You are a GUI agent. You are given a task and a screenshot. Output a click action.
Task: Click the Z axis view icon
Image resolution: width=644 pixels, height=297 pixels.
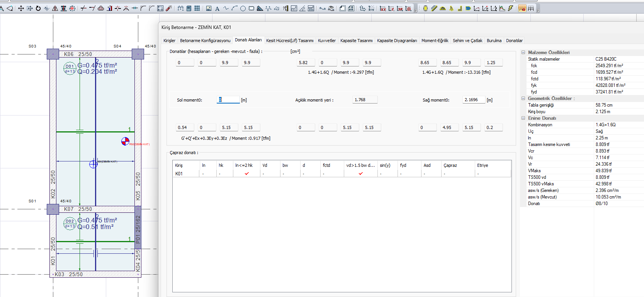391,8
